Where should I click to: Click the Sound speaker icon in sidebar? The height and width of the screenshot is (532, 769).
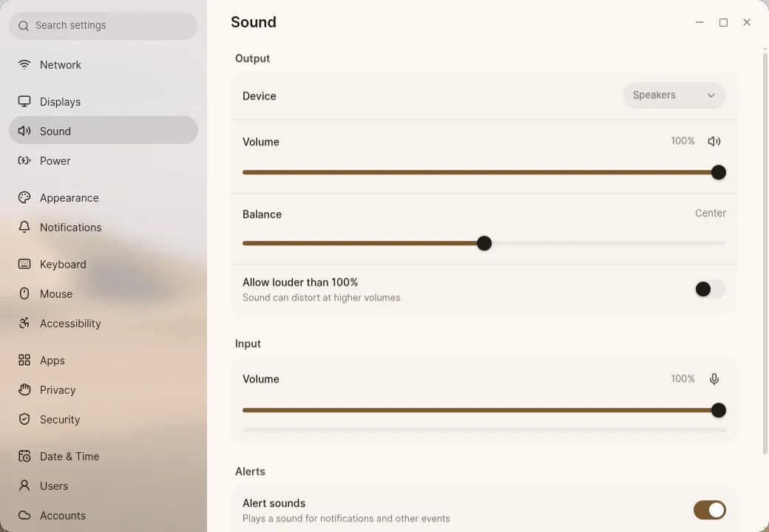(24, 131)
